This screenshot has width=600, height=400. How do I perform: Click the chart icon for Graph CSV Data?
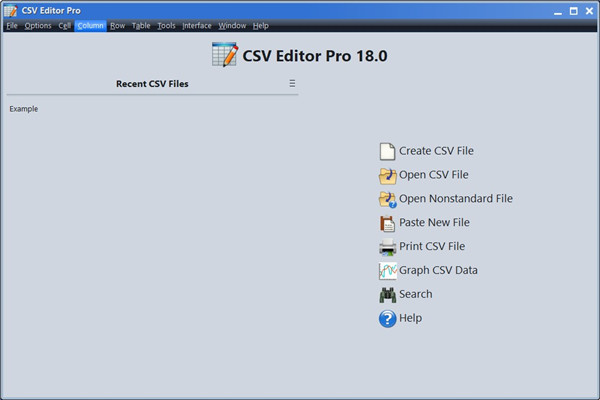pos(387,271)
